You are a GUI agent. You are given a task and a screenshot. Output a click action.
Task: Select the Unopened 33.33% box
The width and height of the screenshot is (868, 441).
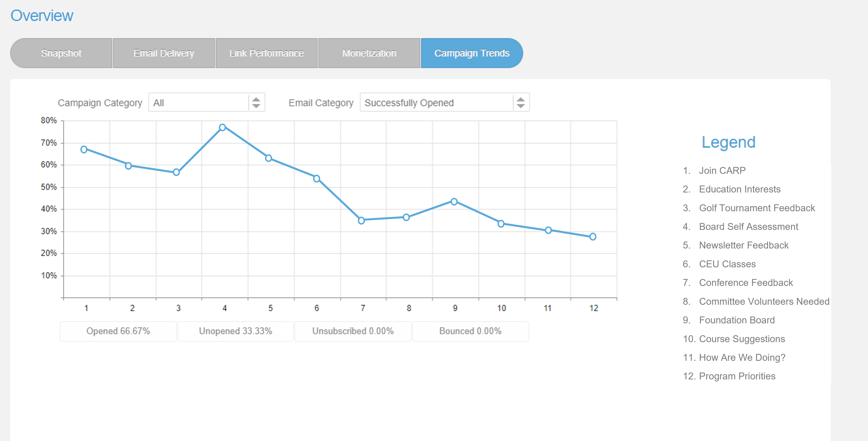click(236, 331)
